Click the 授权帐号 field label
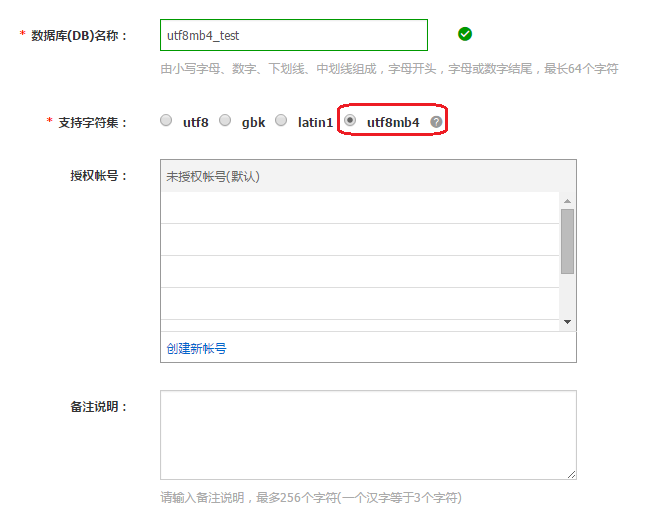 coord(98,176)
